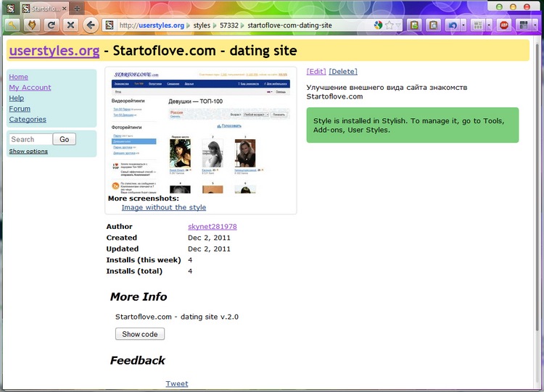
Task: Click the Show code button
Action: (x=140, y=334)
